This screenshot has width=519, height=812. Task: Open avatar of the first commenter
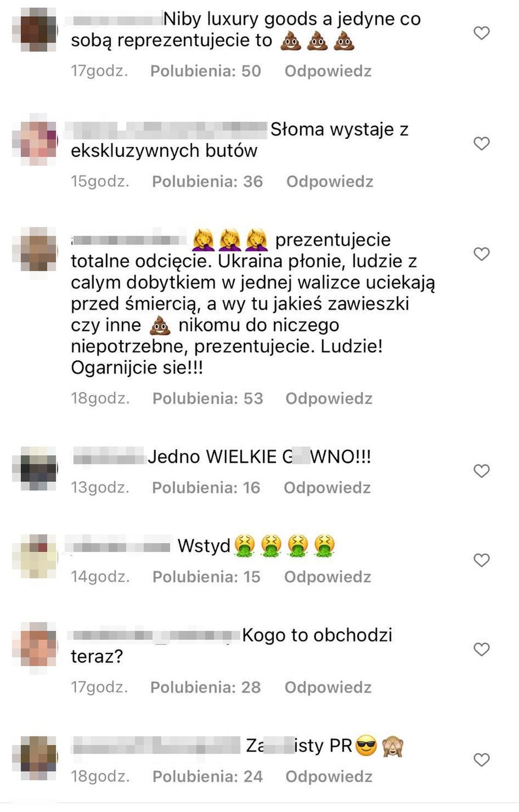pyautogui.click(x=35, y=29)
